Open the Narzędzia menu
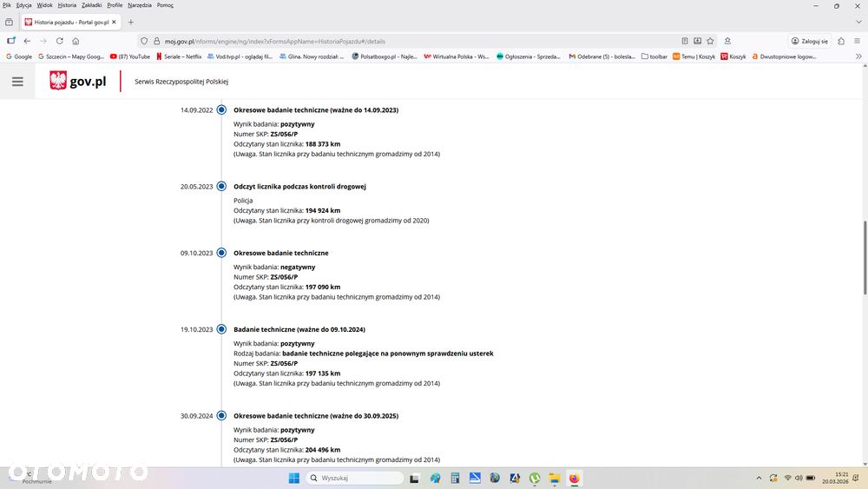 coord(140,5)
